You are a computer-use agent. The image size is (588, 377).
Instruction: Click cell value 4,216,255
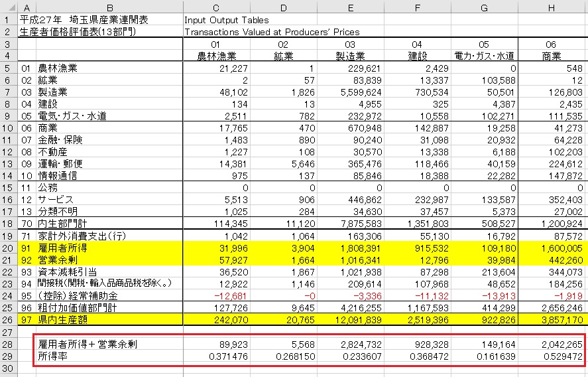point(361,308)
